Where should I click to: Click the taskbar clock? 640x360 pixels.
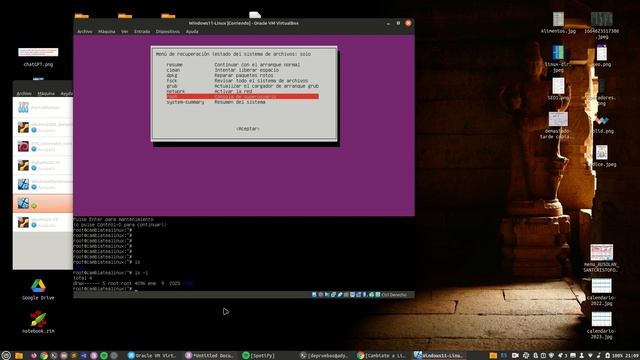coord(632,356)
